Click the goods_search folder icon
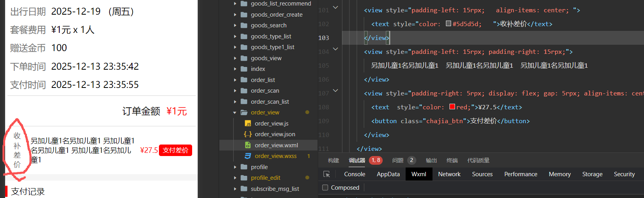This screenshot has width=644, height=198. [244, 25]
